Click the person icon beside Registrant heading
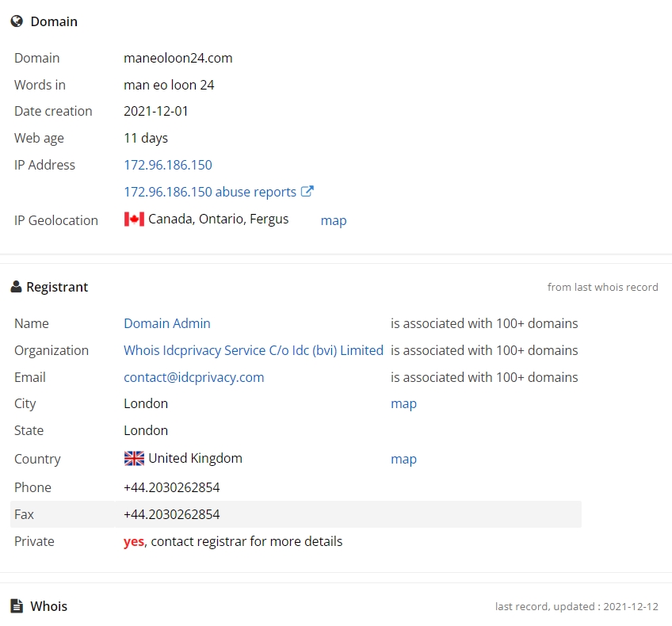The height and width of the screenshot is (626, 672). pyautogui.click(x=17, y=287)
